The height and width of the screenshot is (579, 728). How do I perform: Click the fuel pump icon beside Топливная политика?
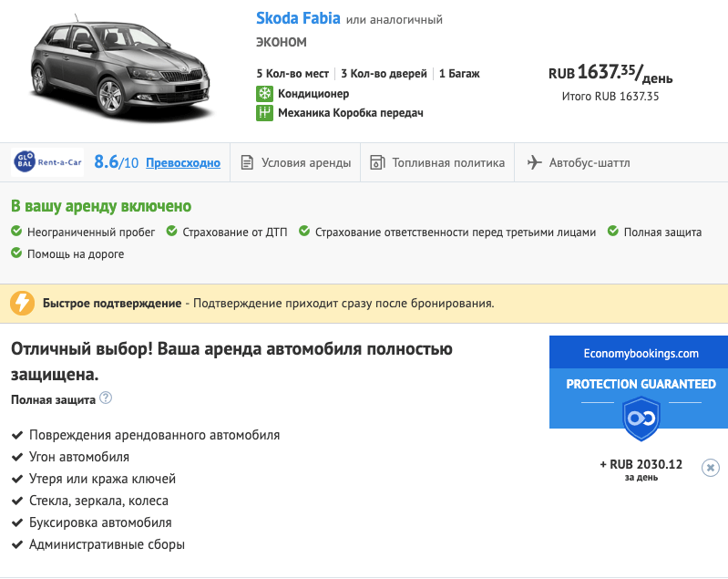coord(377,163)
